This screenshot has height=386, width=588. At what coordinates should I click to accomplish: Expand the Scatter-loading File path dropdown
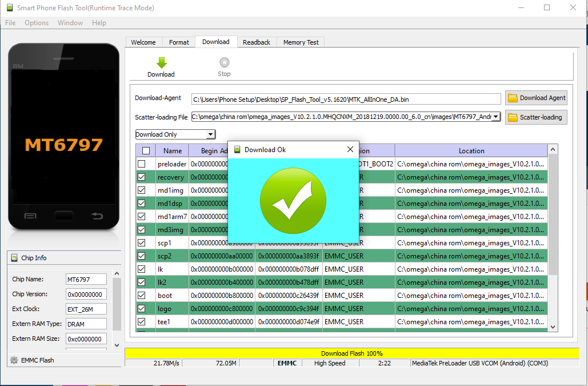tap(495, 117)
